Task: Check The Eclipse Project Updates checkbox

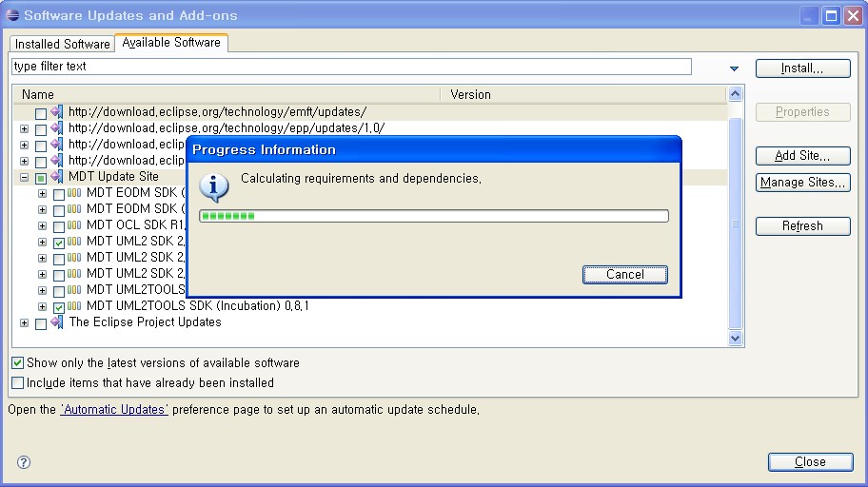Action: [x=40, y=323]
